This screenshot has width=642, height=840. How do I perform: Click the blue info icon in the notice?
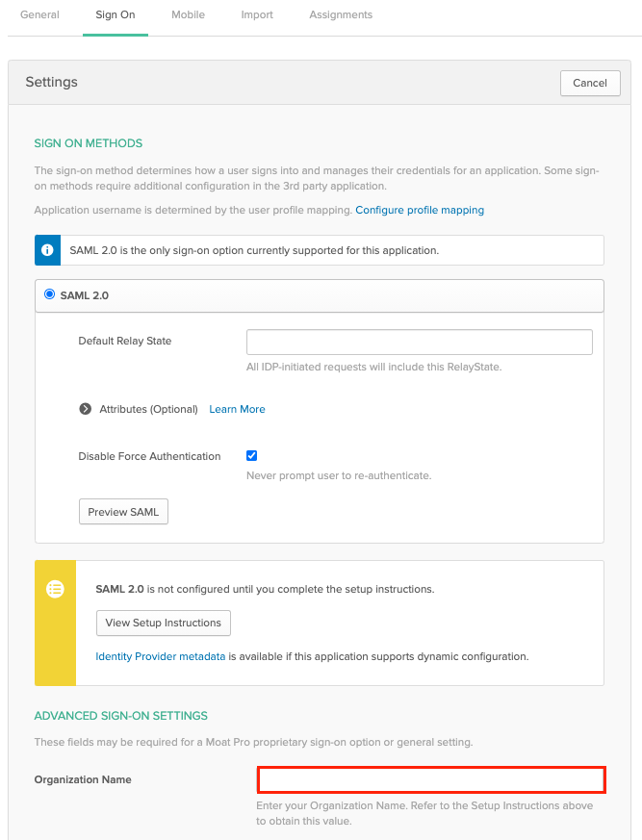pos(47,250)
